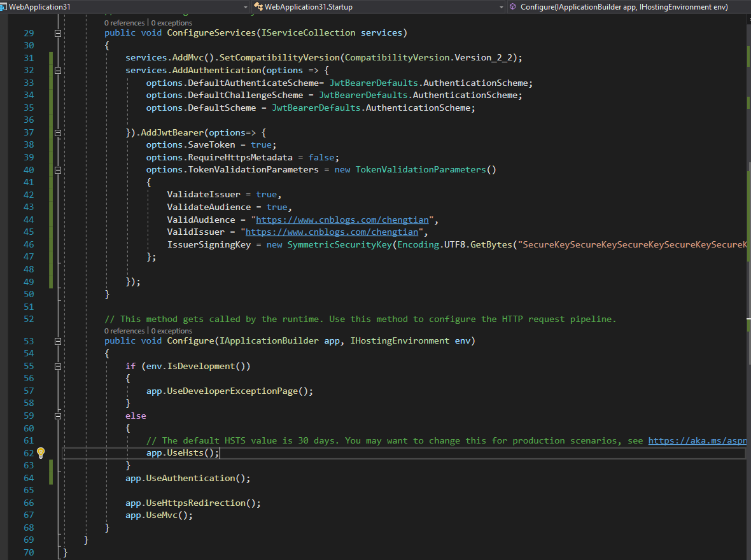This screenshot has width=751, height=560.
Task: Click on 'options.RequireHttpsMetadata = false;' text
Action: tap(242, 157)
